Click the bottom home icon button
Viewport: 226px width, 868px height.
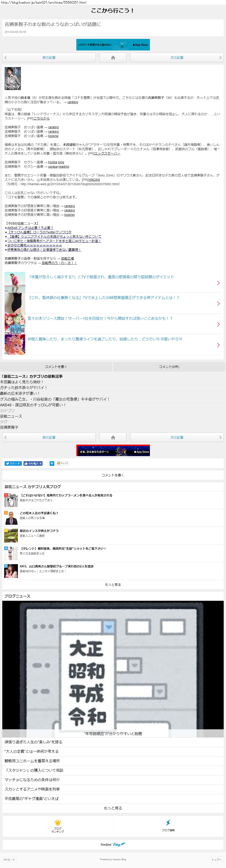(113, 437)
